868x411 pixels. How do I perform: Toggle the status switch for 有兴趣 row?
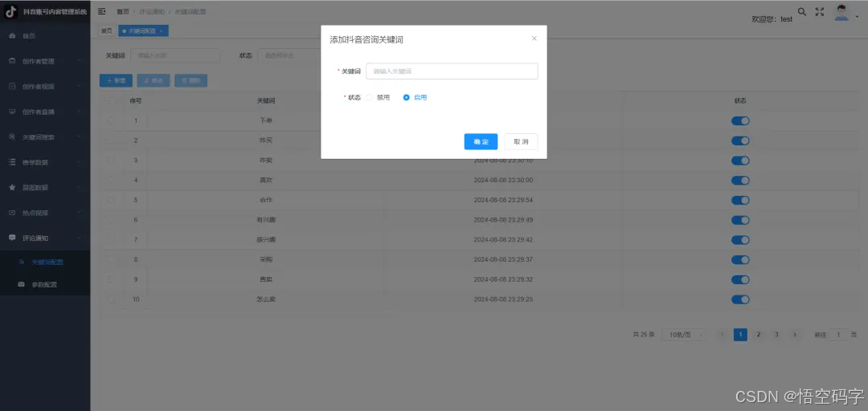(x=740, y=220)
